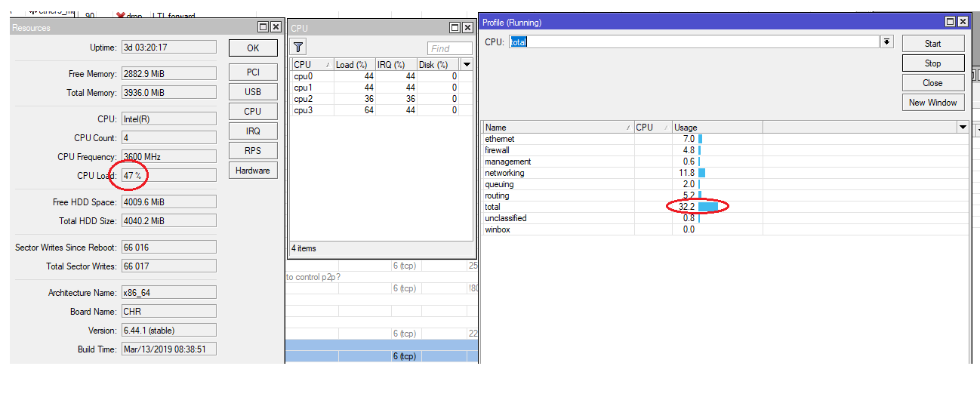Select the total row in Profile

click(726, 207)
